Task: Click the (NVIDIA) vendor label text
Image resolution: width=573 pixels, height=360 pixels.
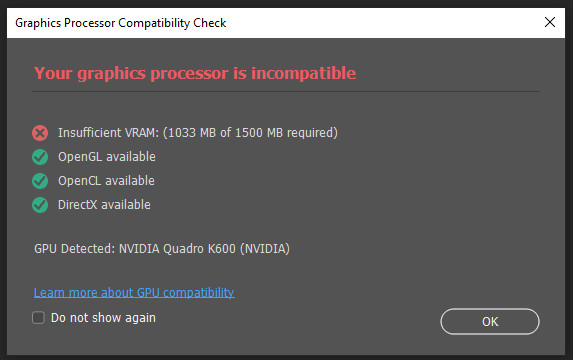Action: (x=265, y=249)
